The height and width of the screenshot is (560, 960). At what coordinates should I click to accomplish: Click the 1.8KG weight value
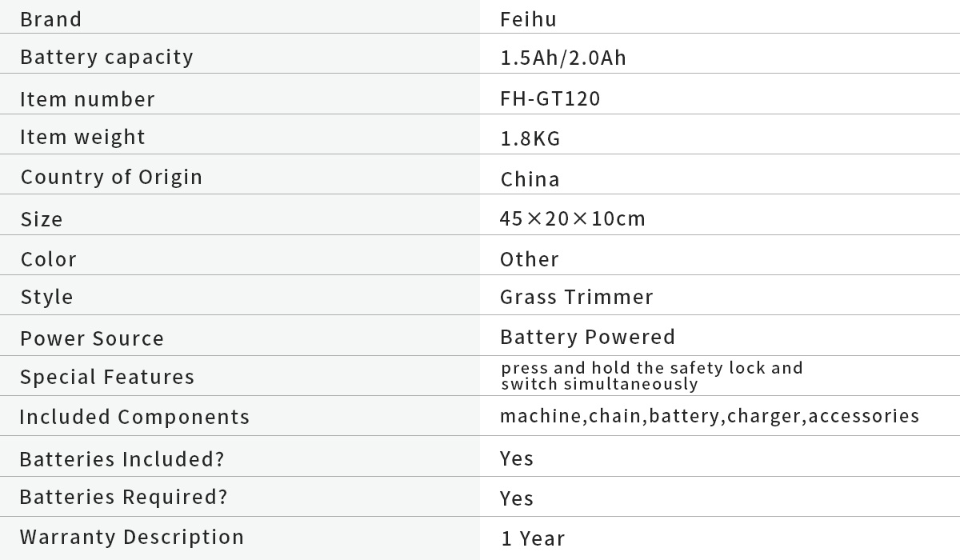click(530, 138)
